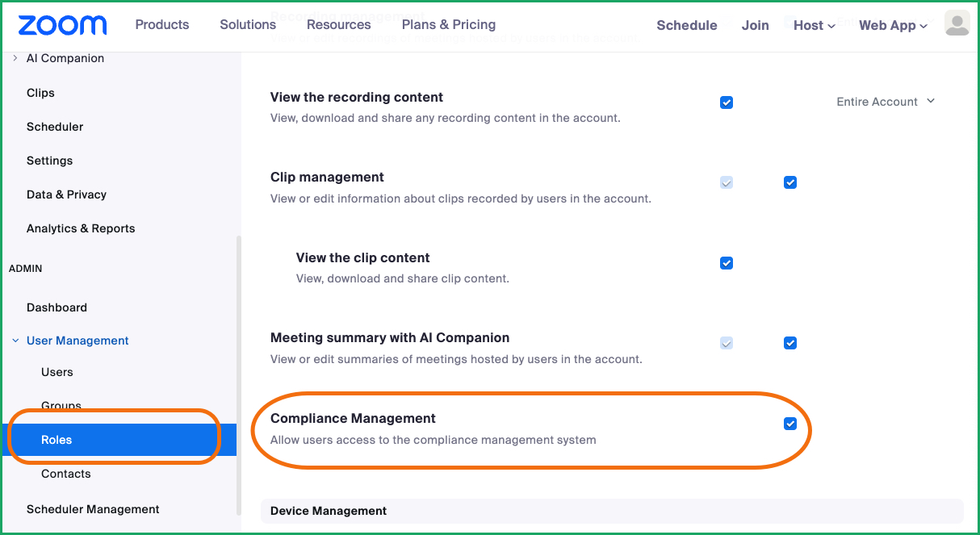Toggle the Clip management edit checkbox
The image size is (980, 535).
click(790, 182)
